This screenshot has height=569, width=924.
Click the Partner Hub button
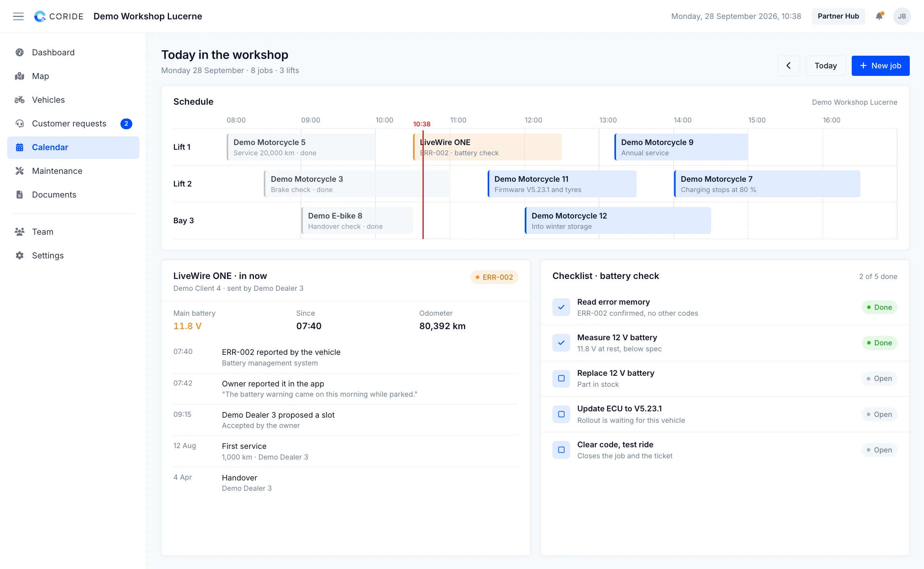838,16
